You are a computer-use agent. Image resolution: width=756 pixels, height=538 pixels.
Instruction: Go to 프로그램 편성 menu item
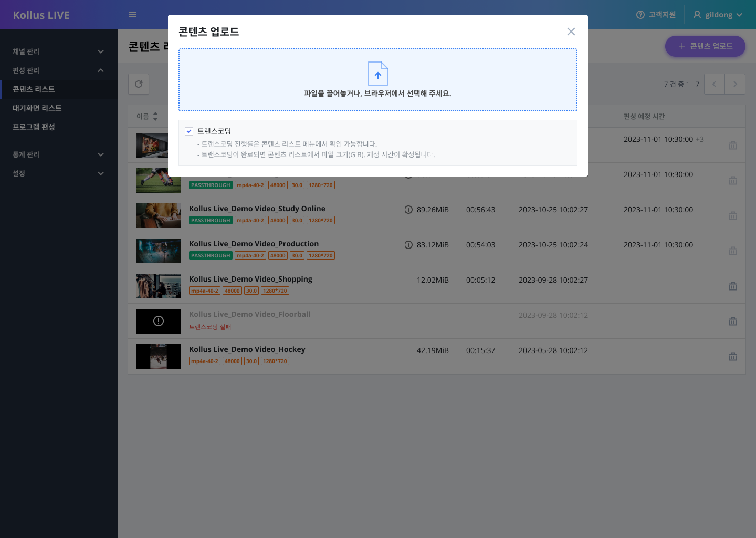point(34,127)
